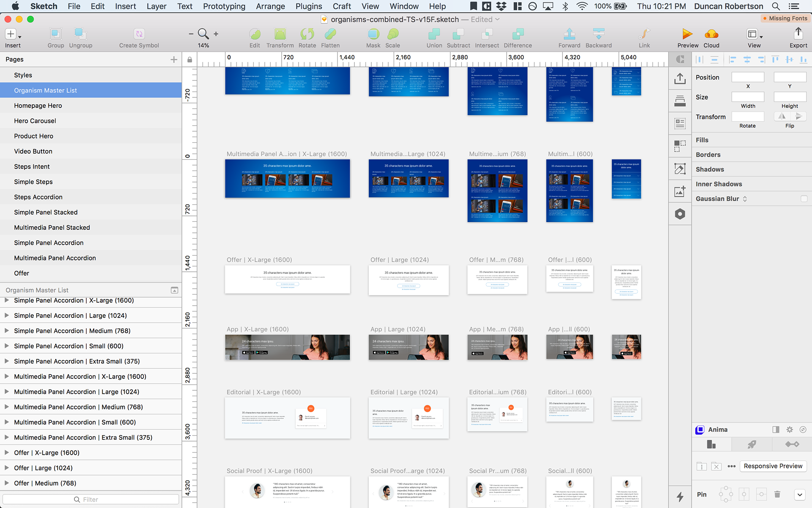Toggle the ruler lock icon

[x=189, y=60]
